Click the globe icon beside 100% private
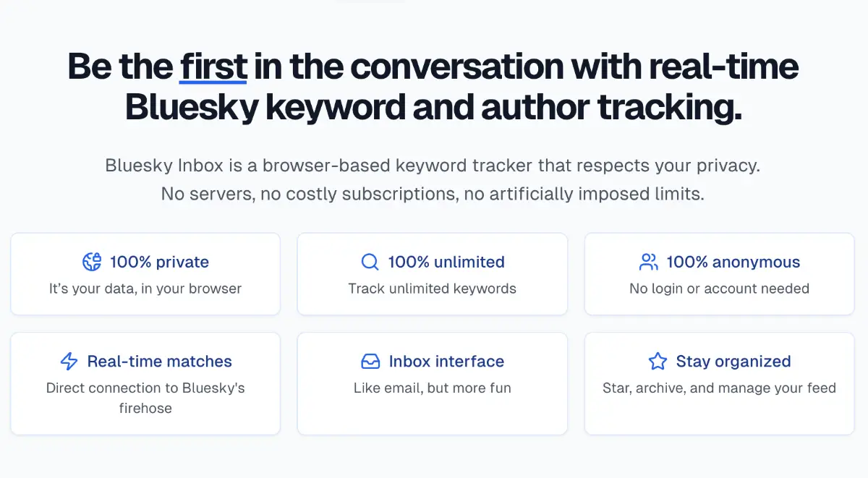Image resolution: width=868 pixels, height=478 pixels. (92, 262)
